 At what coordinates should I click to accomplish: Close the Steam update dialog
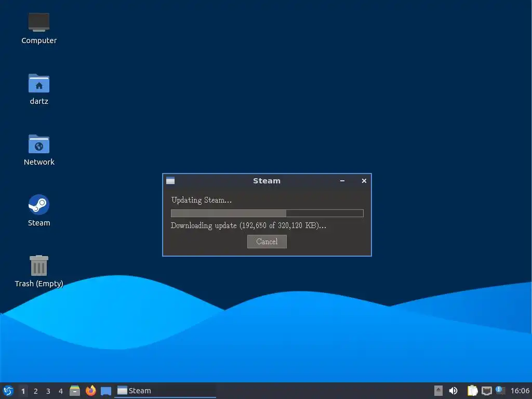click(364, 181)
